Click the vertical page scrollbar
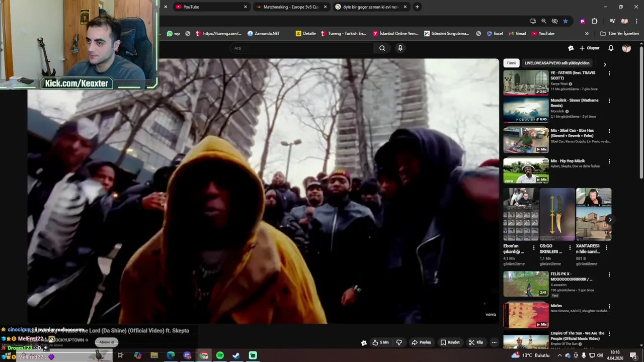 641,112
